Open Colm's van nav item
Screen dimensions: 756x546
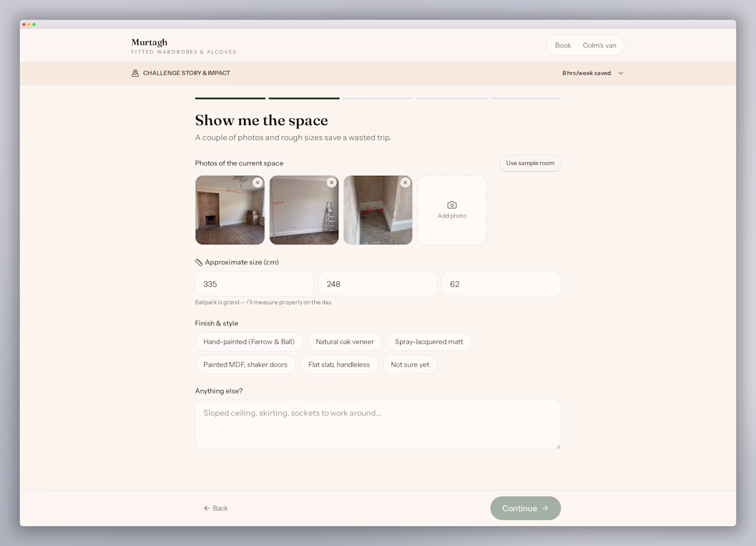pyautogui.click(x=599, y=45)
